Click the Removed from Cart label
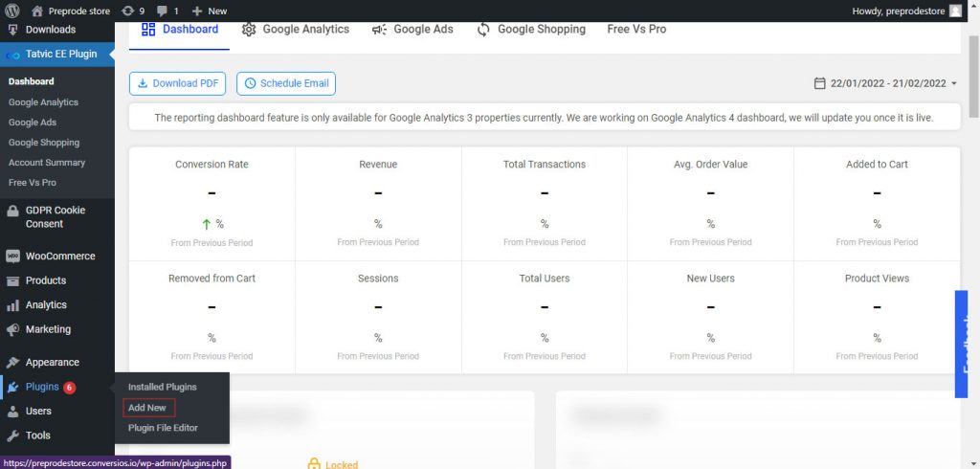Screen dimensions: 980x469 pos(212,279)
